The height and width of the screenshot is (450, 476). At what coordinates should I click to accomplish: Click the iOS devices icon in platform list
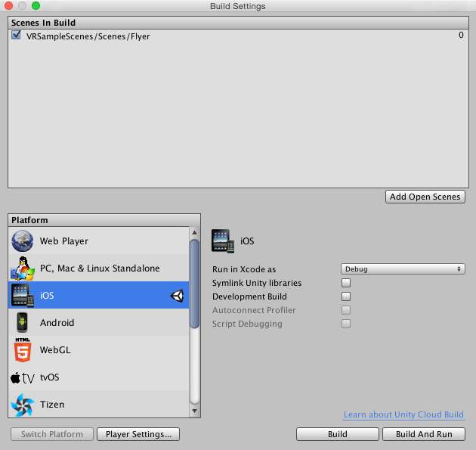click(x=23, y=296)
